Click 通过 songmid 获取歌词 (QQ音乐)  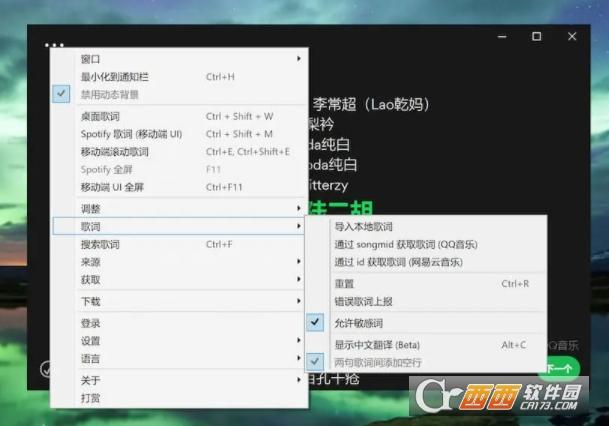405,244
